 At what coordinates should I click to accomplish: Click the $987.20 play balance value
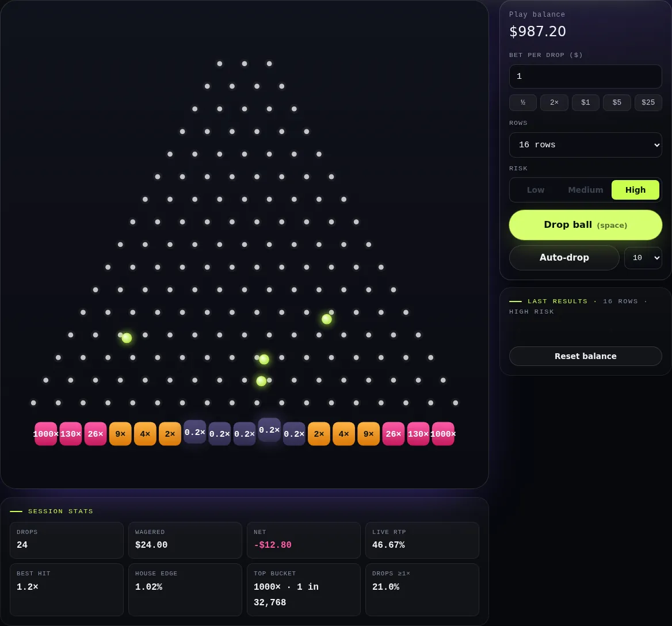537,31
